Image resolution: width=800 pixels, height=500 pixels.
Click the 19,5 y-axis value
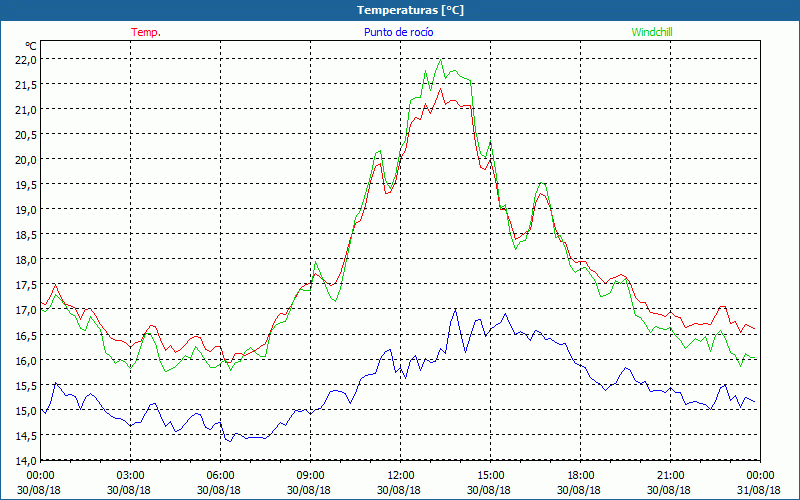point(26,185)
